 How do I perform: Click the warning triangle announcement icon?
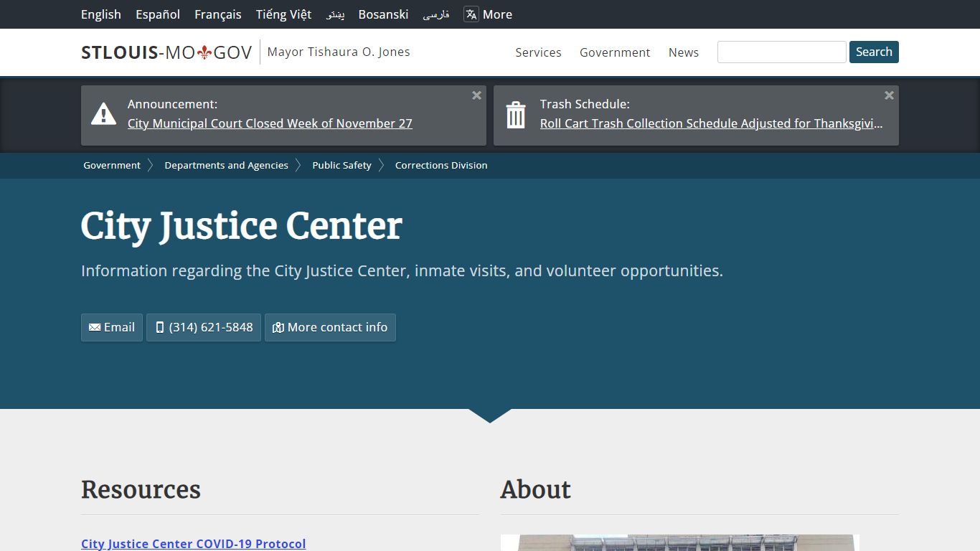click(104, 114)
